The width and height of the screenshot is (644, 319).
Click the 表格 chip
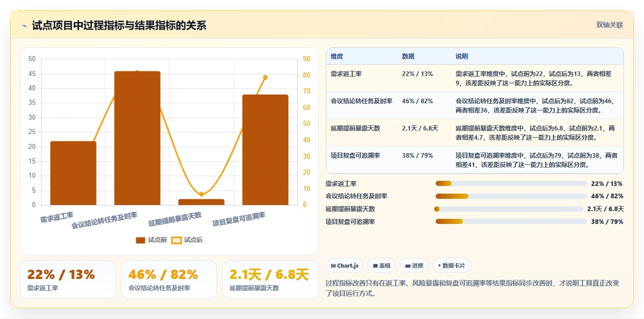382,266
